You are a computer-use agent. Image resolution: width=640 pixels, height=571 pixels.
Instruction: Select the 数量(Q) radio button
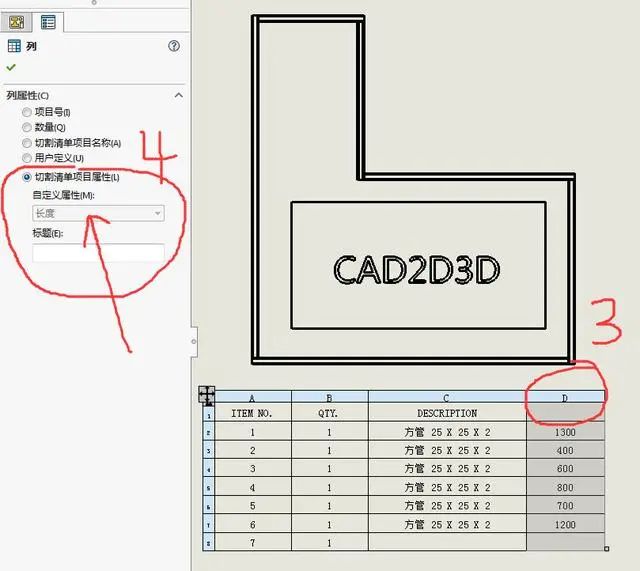coord(27,127)
